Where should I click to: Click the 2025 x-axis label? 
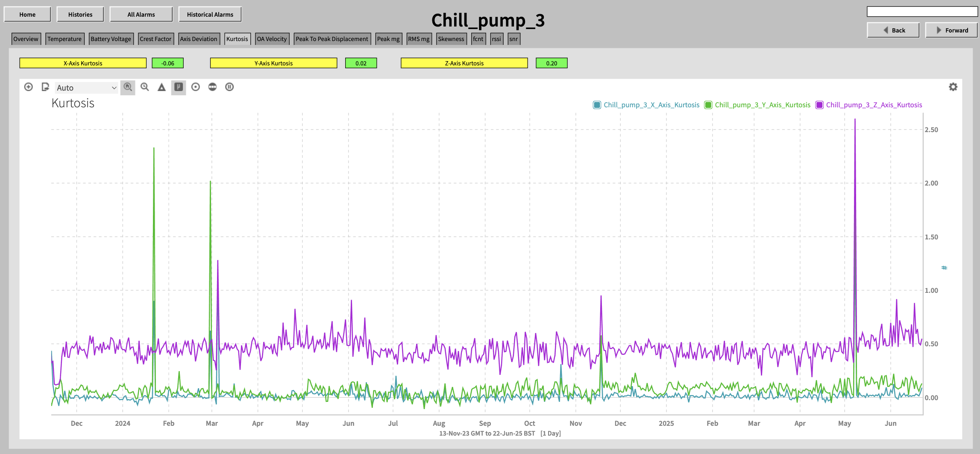point(666,423)
